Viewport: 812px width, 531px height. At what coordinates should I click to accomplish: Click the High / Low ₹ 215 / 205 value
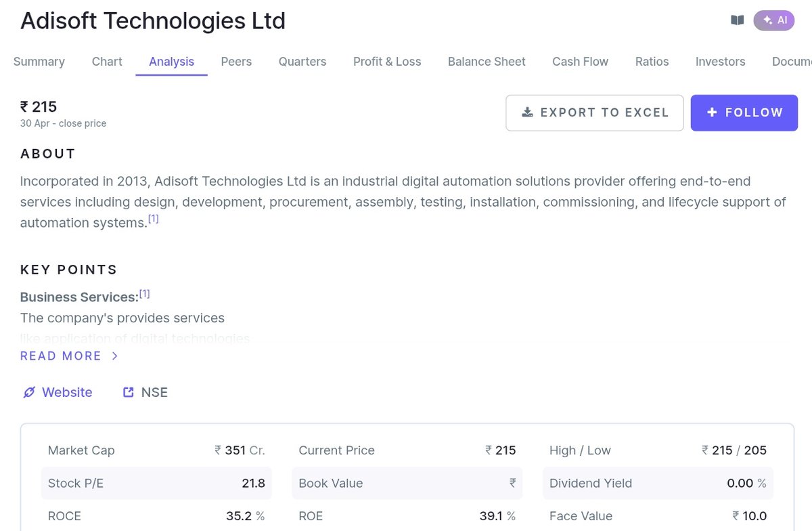point(734,450)
